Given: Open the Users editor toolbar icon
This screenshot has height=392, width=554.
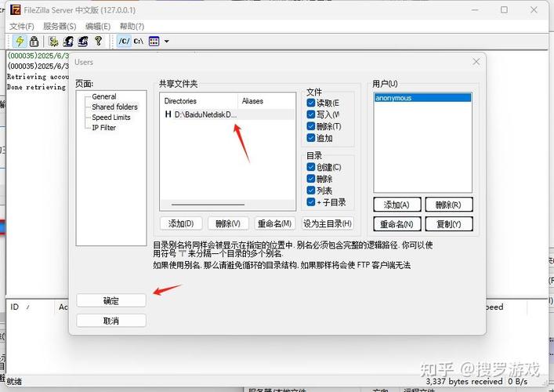Looking at the screenshot, I should click(68, 42).
